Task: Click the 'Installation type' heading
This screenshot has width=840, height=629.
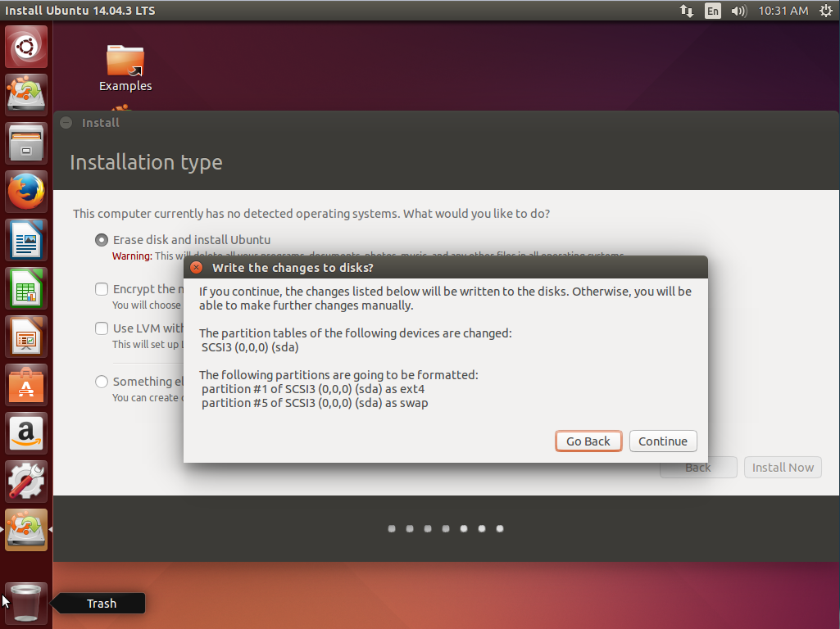Action: point(146,162)
